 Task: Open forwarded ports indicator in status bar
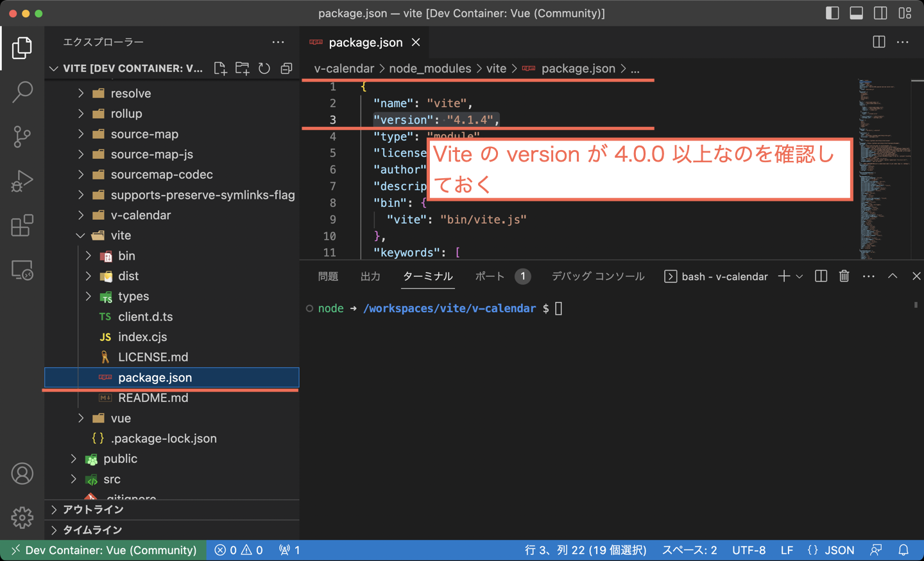tap(289, 550)
